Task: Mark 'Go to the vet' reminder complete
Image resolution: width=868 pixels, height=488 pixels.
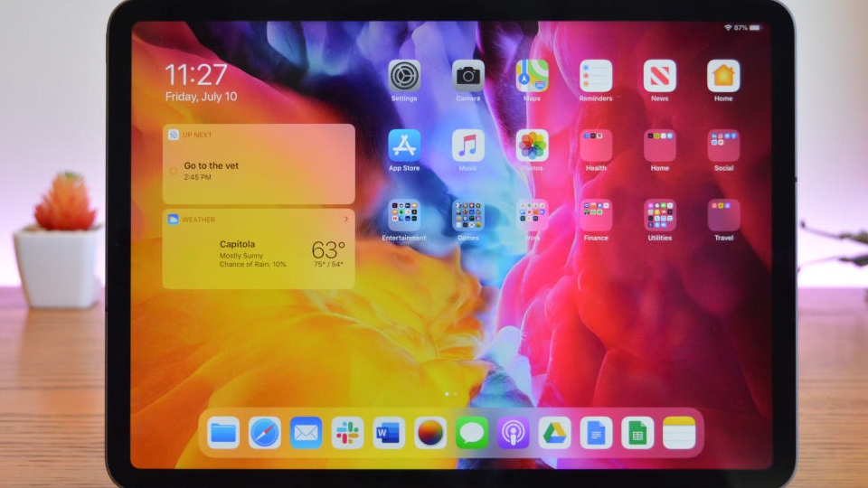Action: (174, 171)
